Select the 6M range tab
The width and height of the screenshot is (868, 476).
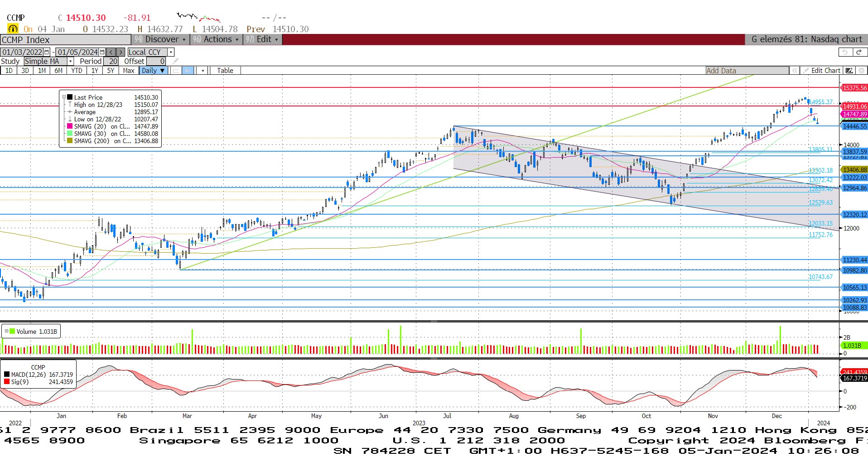point(58,71)
